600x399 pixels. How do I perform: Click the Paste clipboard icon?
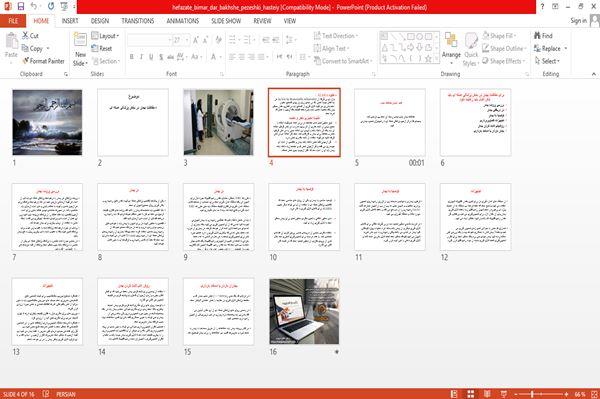[11, 41]
